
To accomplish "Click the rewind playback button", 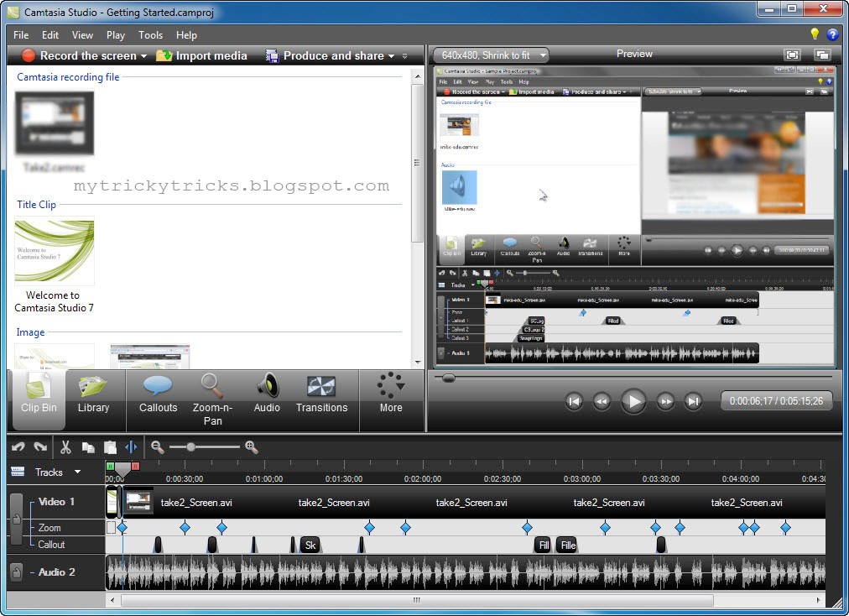I will pos(602,401).
